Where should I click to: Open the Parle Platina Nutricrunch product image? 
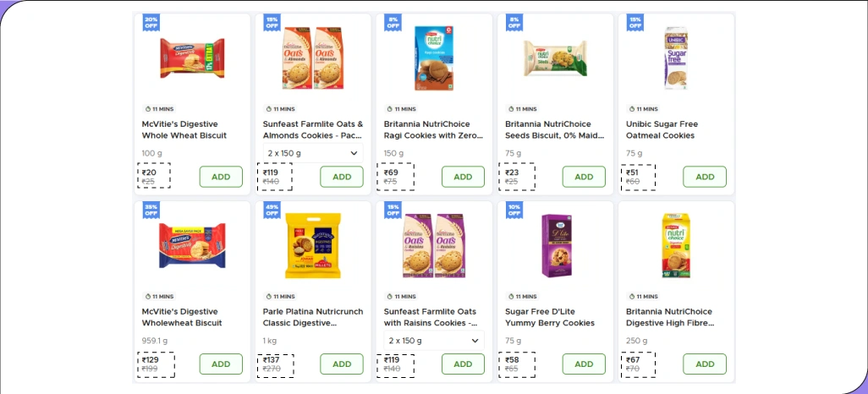pyautogui.click(x=313, y=245)
